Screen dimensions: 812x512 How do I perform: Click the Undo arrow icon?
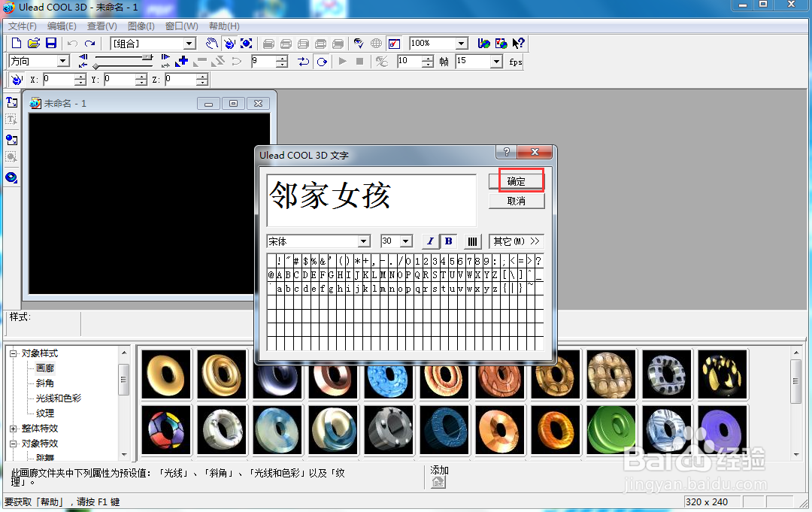pyautogui.click(x=72, y=44)
